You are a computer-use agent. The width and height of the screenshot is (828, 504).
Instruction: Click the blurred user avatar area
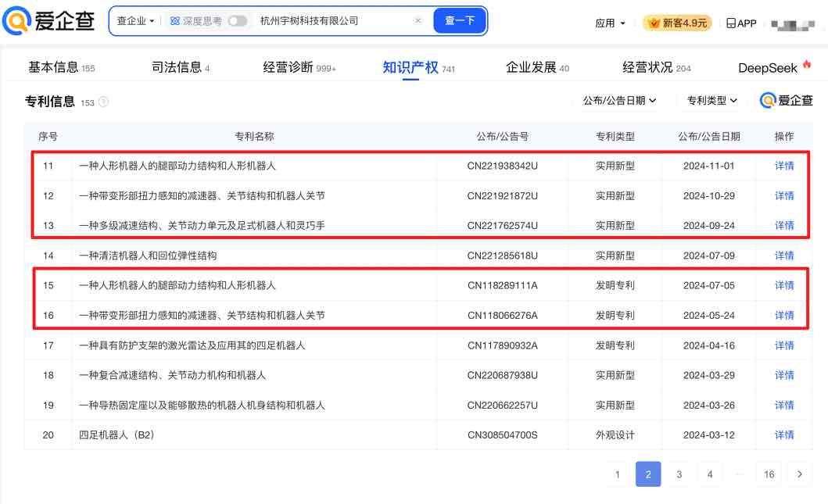(793, 24)
